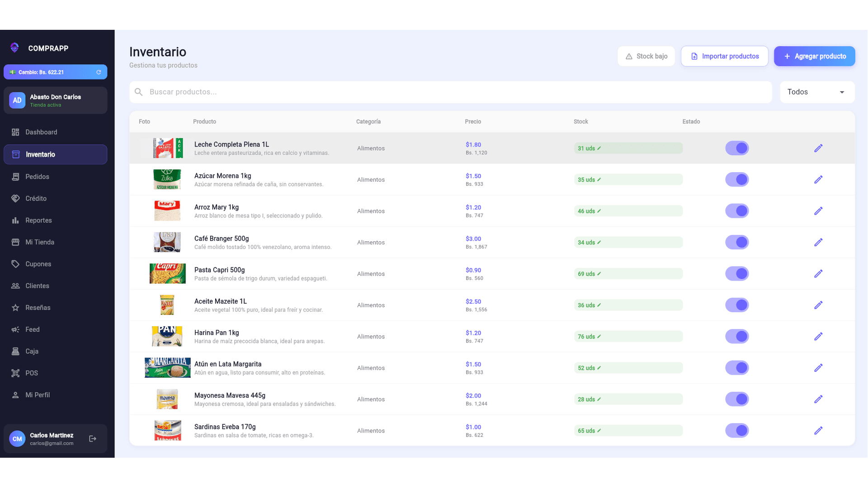This screenshot has width=868, height=488.
Task: Edit Atún en Lata Margarita pencil icon
Action: point(818,368)
